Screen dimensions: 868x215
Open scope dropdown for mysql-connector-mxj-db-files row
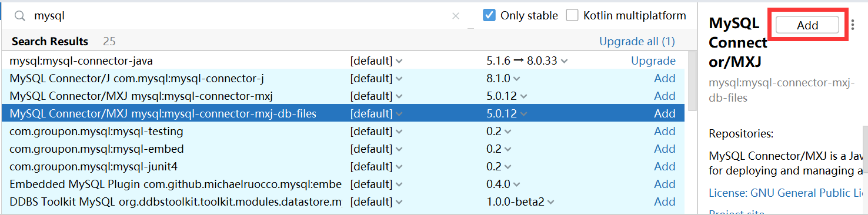[x=376, y=113]
